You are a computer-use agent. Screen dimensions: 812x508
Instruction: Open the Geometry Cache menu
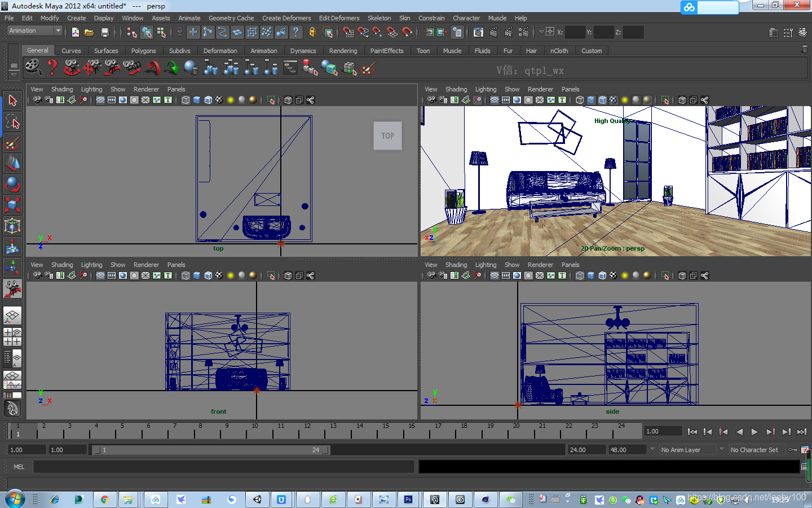click(x=231, y=18)
